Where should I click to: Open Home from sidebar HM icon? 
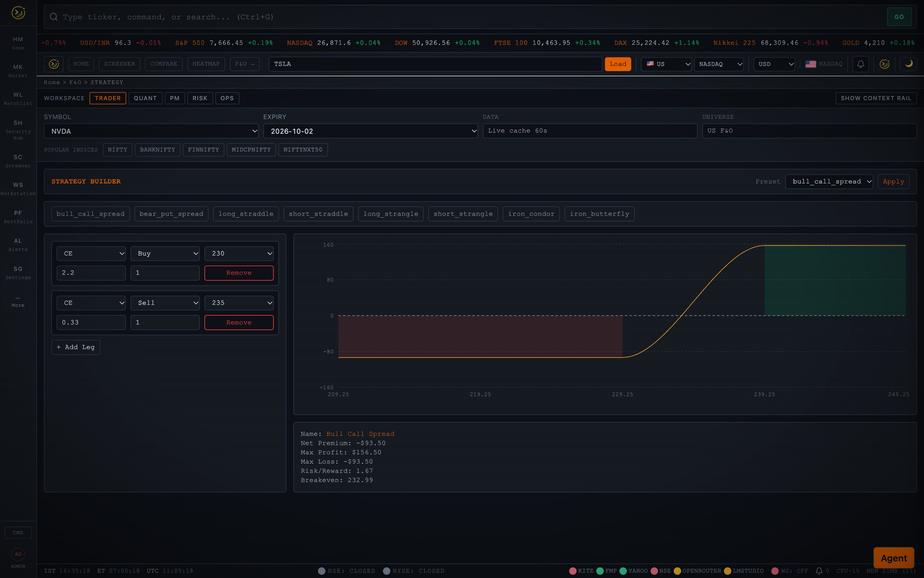coord(18,43)
